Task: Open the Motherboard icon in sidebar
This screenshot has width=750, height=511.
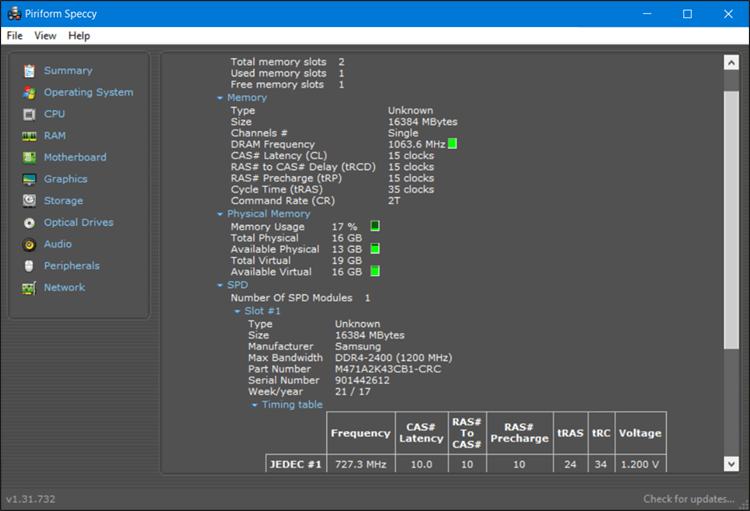Action: point(29,157)
